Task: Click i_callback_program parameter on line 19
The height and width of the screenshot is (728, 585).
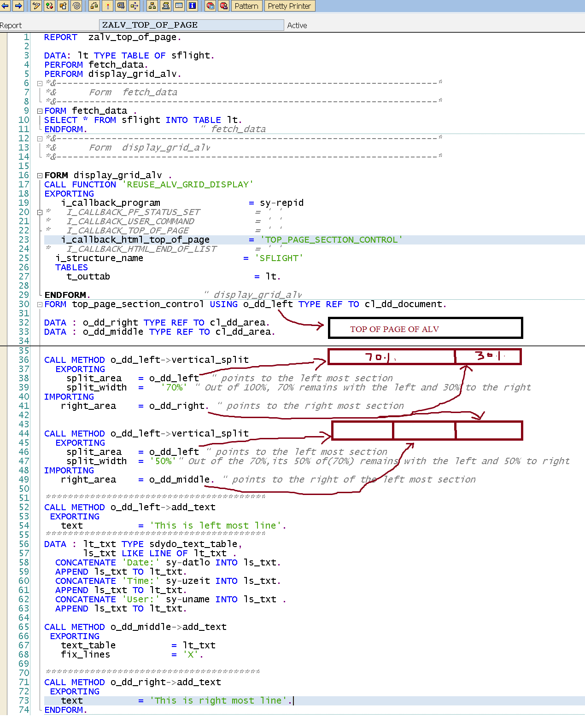Action: click(111, 203)
